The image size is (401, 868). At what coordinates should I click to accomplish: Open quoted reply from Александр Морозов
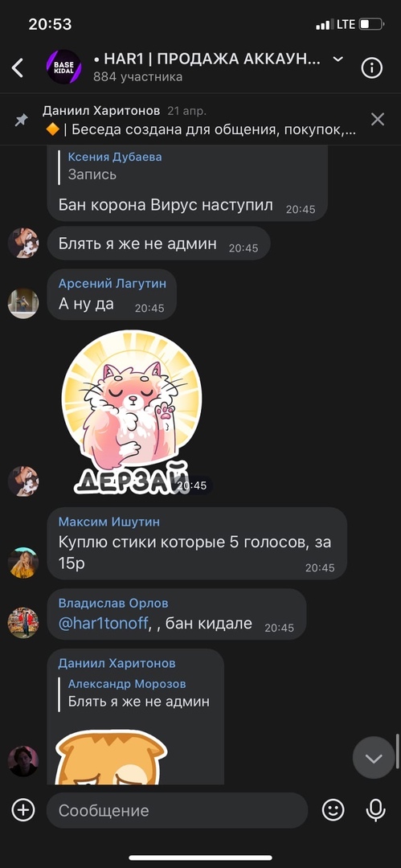click(x=138, y=693)
